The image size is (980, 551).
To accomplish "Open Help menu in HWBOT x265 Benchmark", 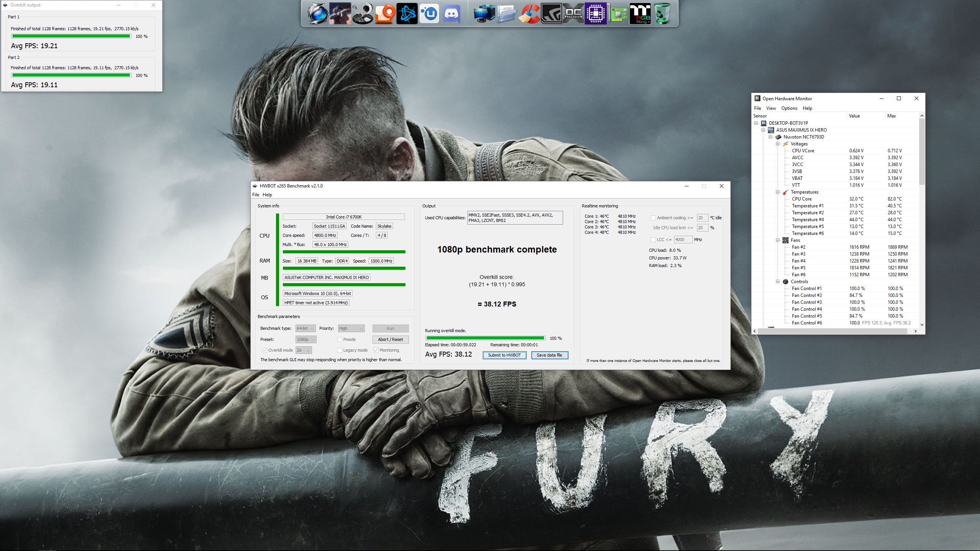I will (267, 195).
